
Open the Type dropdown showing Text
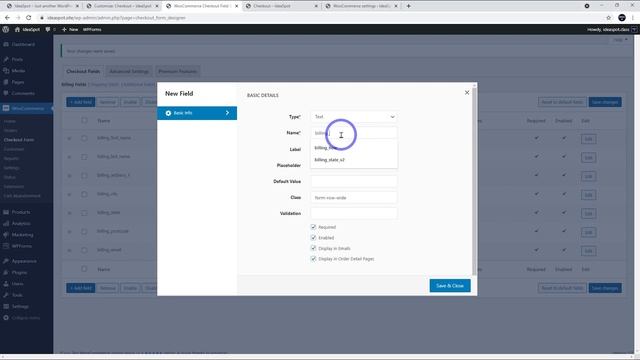354,117
